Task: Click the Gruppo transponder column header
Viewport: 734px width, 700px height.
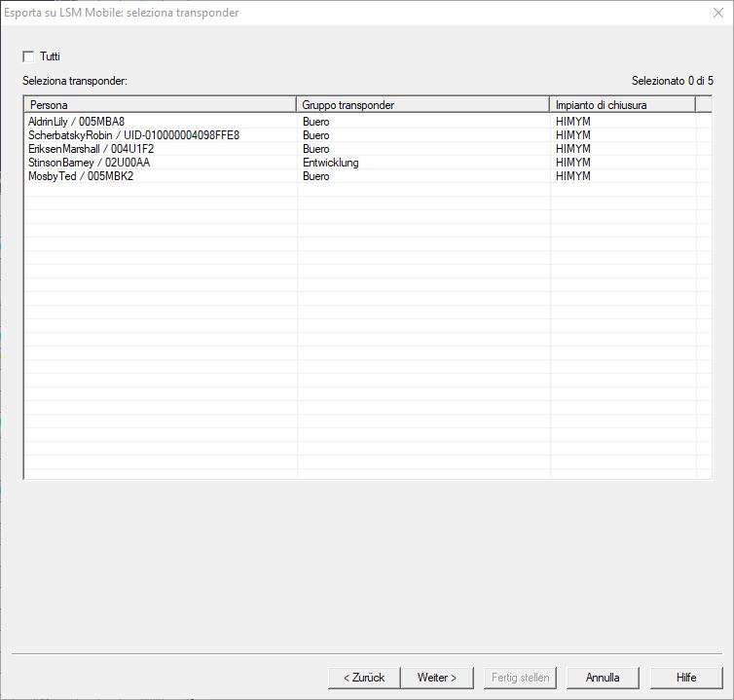Action: [422, 104]
